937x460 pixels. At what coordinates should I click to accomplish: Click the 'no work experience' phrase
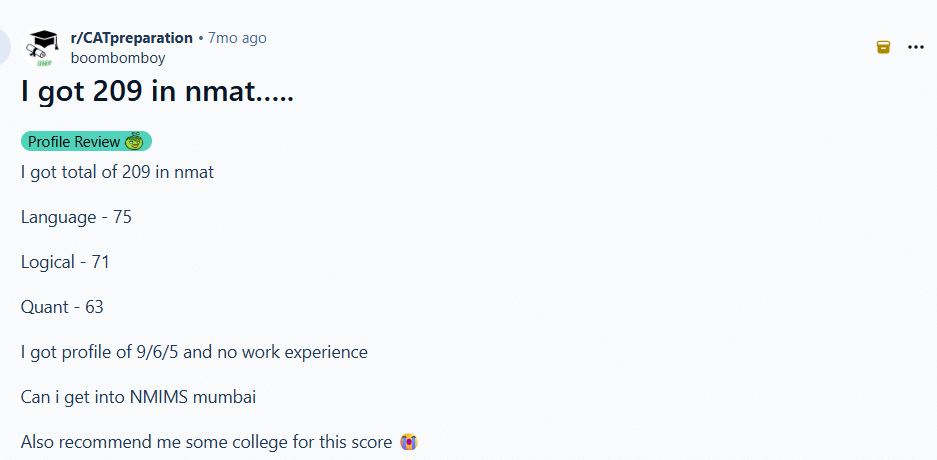click(290, 352)
